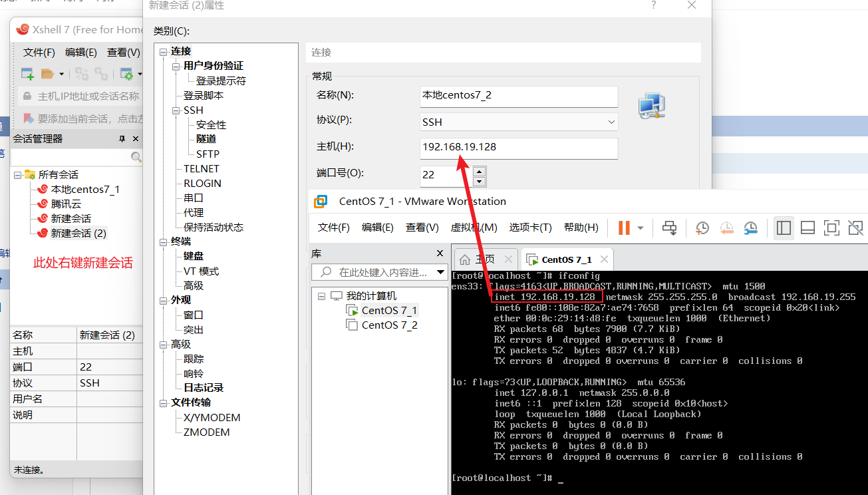Select 登录提示符 in the category tree
Screen dimensions: 868x495
tap(221, 81)
